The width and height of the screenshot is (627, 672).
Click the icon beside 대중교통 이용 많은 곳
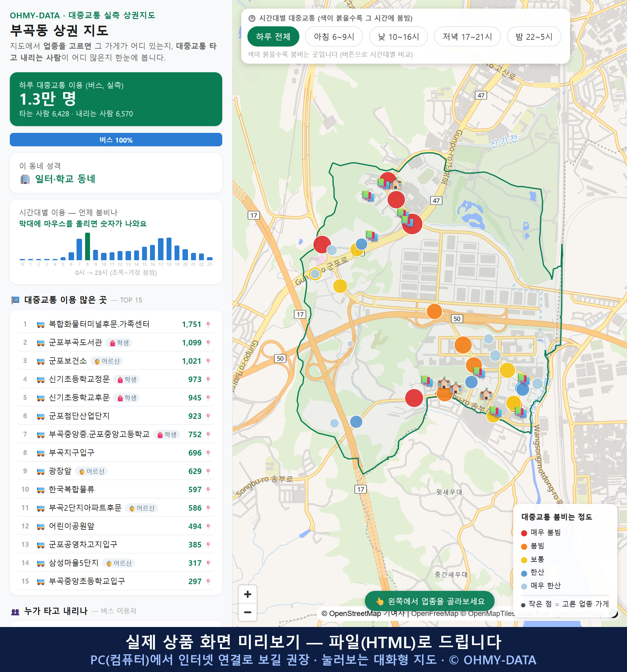click(15, 300)
